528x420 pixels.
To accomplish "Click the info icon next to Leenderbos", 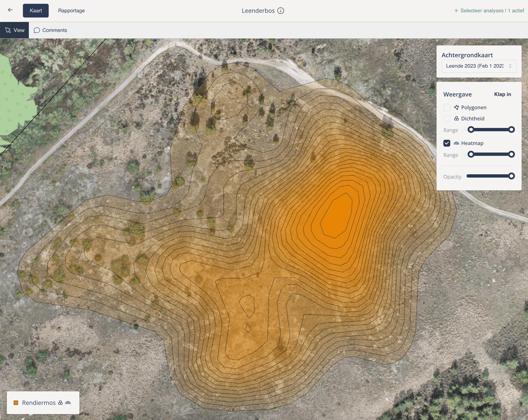I will tap(281, 11).
